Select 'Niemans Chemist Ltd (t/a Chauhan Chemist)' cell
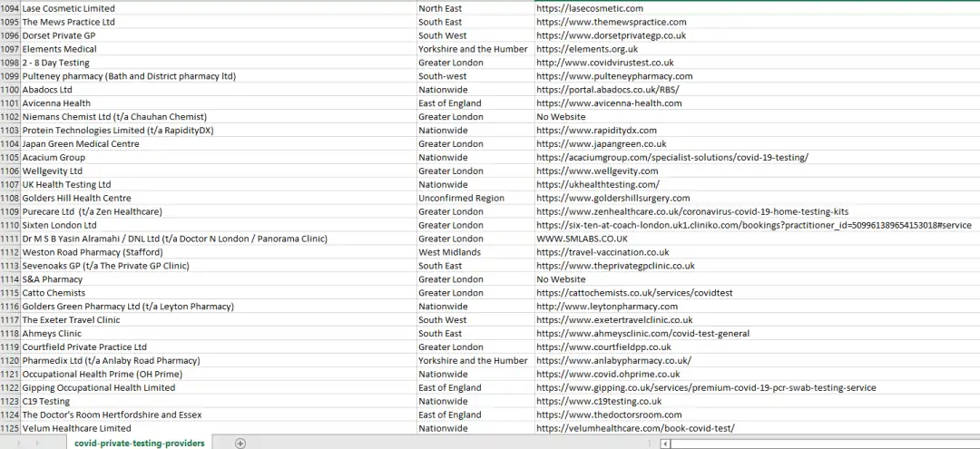The height and width of the screenshot is (449, 980). [x=219, y=117]
